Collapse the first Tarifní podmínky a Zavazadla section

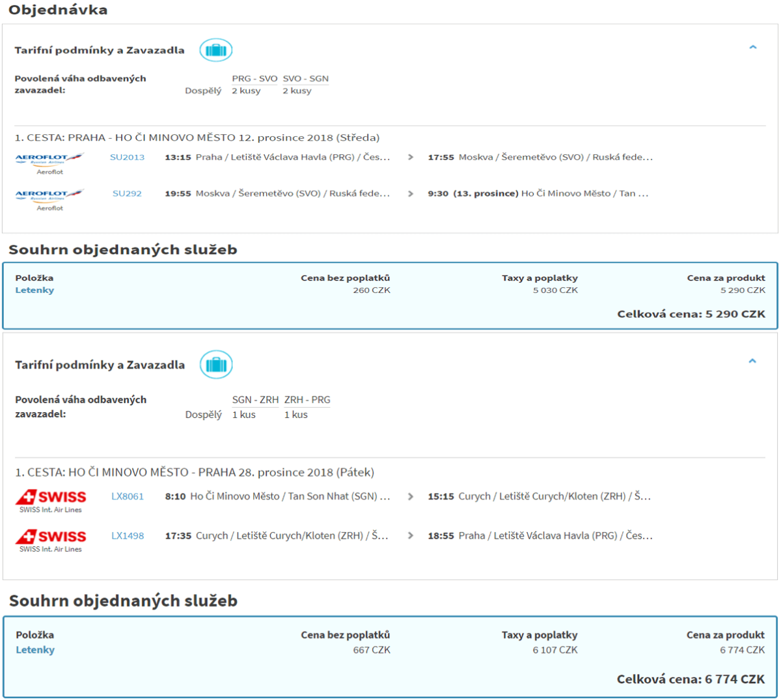pyautogui.click(x=752, y=48)
